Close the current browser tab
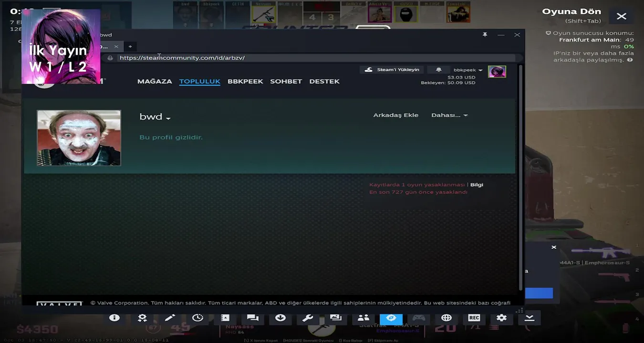644x343 pixels. tap(116, 47)
